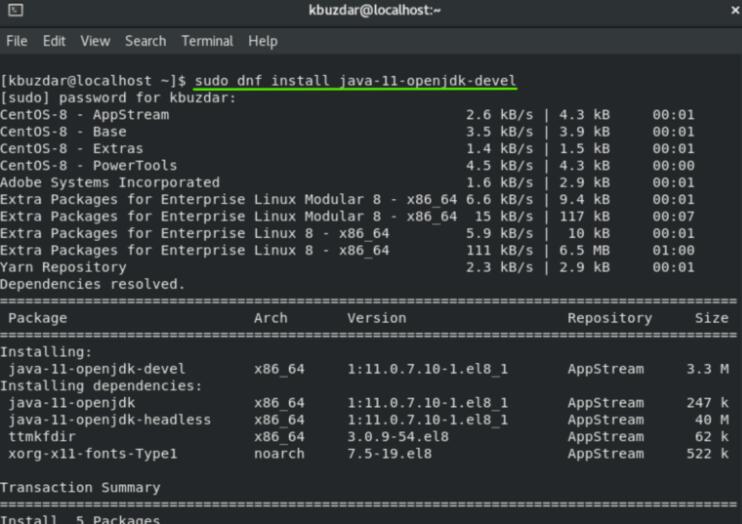
Task: Click the 6.5 MB download size
Action: point(584,250)
